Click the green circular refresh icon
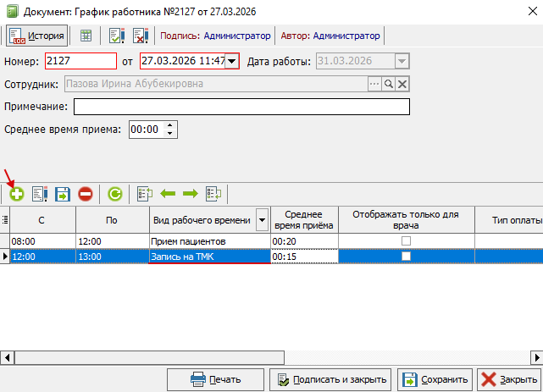 pyautogui.click(x=114, y=194)
